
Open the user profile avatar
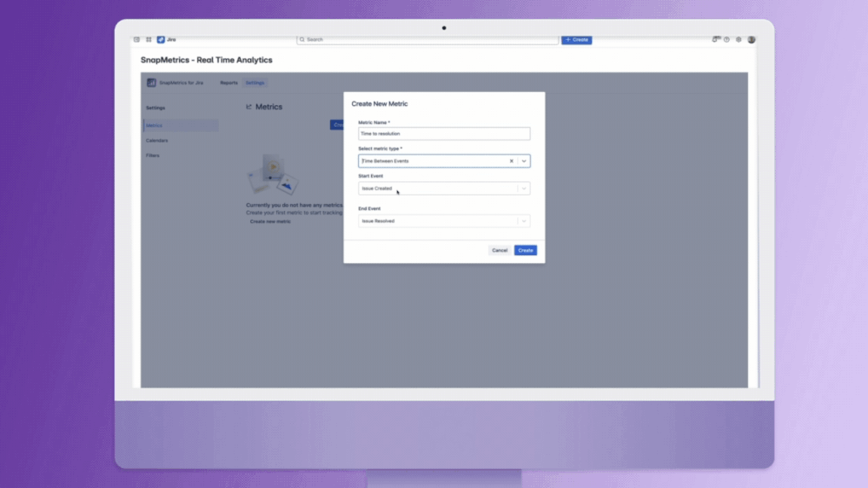coord(752,40)
